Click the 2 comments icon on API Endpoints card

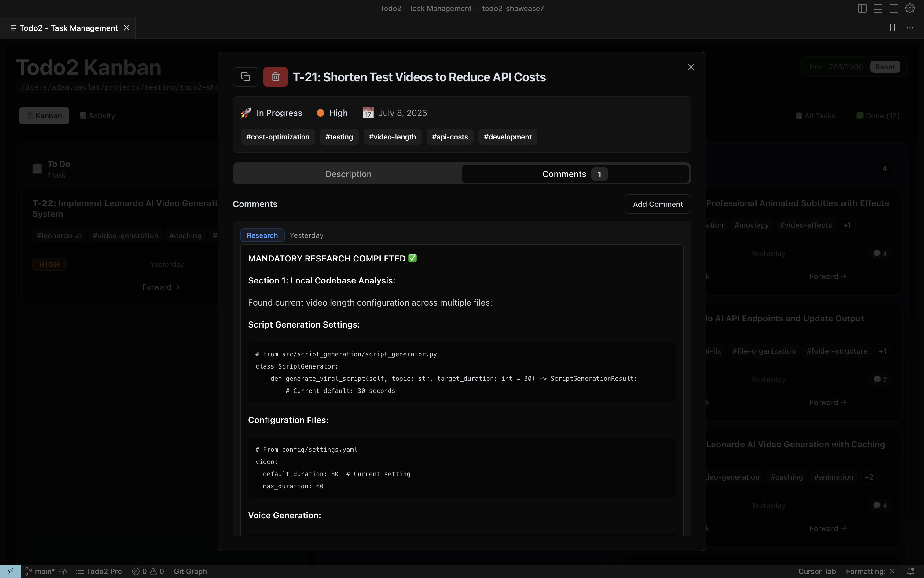click(880, 380)
